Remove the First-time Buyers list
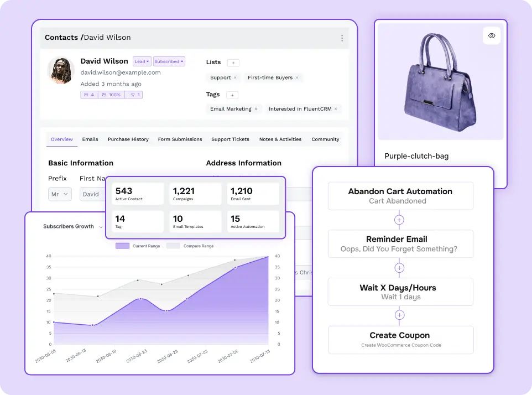Screen dimensions: 532x395 point(297,77)
